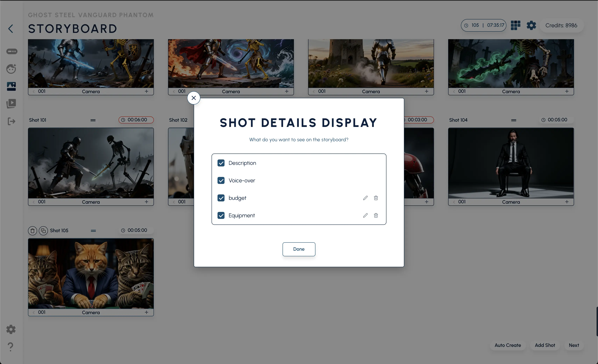Previous version on Shot 102
The width and height of the screenshot is (598, 364).
pyautogui.click(x=174, y=202)
